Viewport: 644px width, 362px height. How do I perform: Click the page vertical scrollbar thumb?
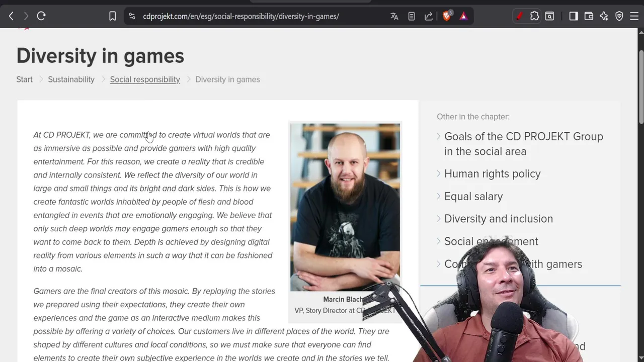coord(641,86)
